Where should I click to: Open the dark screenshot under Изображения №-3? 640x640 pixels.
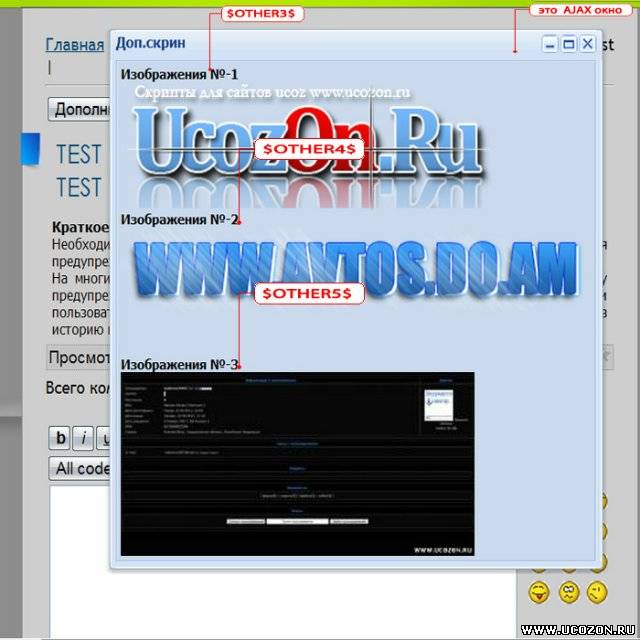pyautogui.click(x=298, y=464)
